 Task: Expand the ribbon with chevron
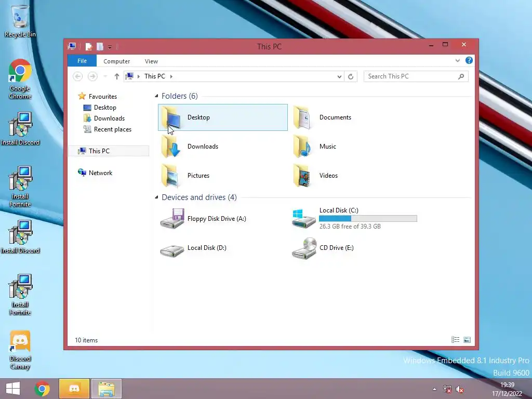coord(457,60)
